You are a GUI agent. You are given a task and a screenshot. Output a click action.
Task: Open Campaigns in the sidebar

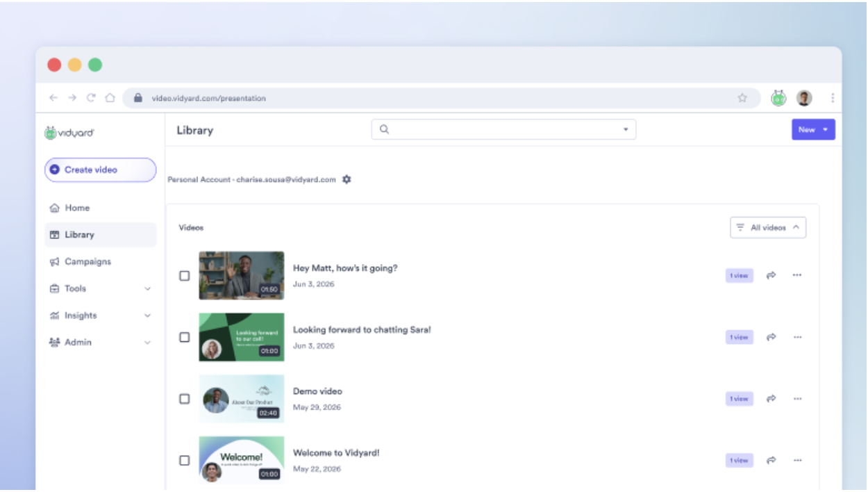point(100,262)
